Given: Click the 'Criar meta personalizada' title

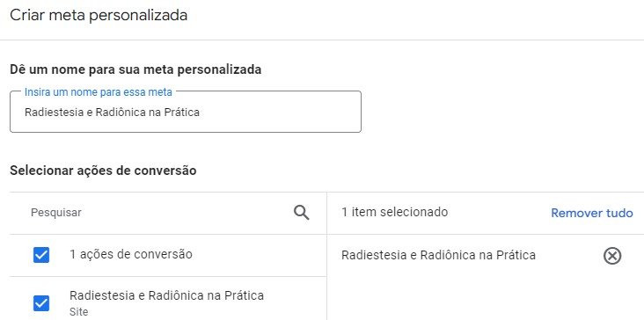Looking at the screenshot, I should point(99,16).
